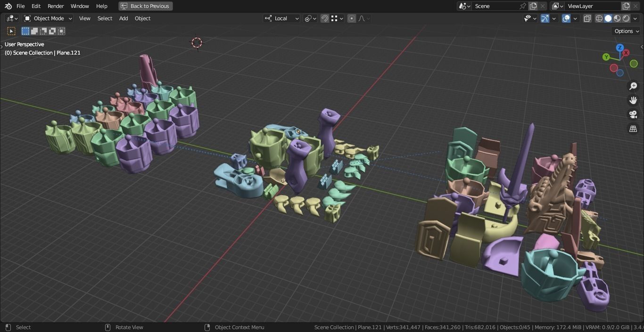Open the scene browse icon dropdown
The width and height of the screenshot is (644, 332).
(465, 6)
